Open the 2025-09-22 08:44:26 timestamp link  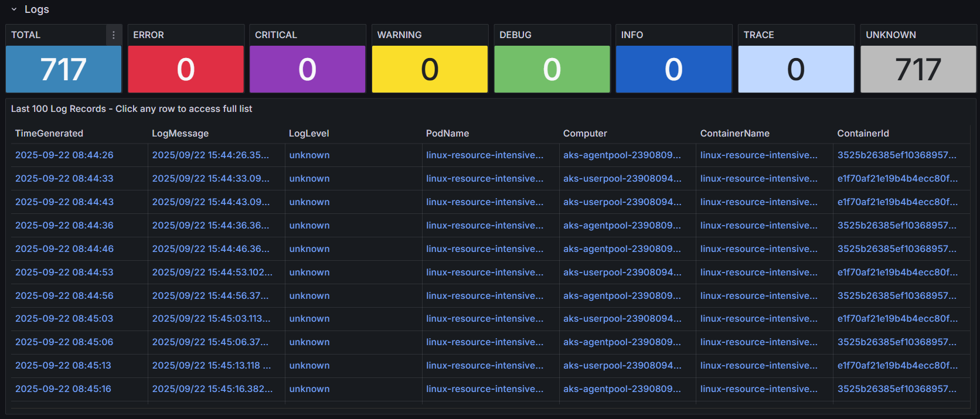64,155
